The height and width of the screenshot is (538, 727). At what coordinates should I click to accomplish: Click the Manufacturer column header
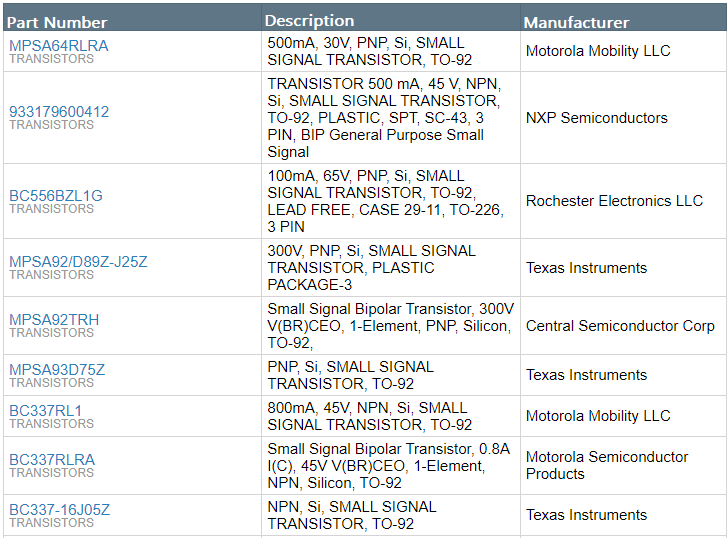click(577, 22)
